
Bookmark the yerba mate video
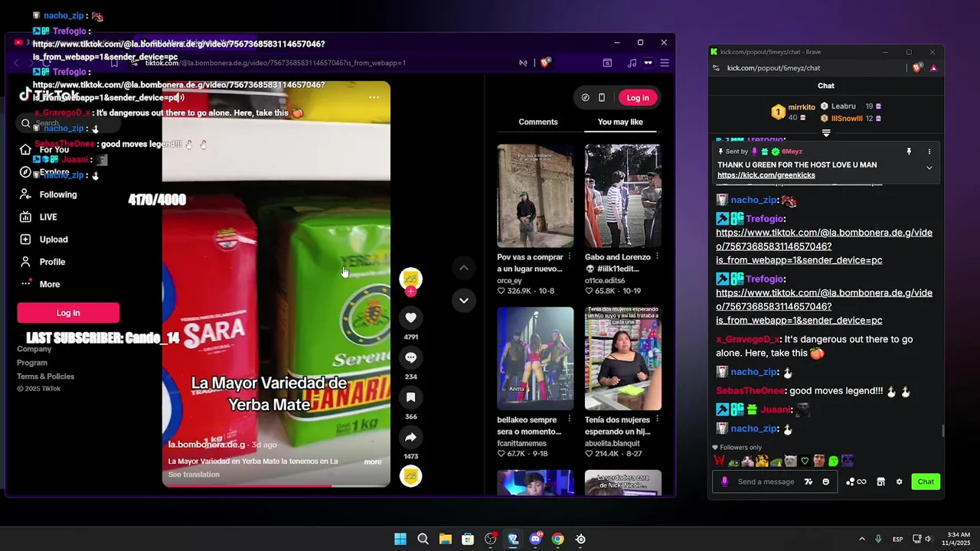coord(410,397)
